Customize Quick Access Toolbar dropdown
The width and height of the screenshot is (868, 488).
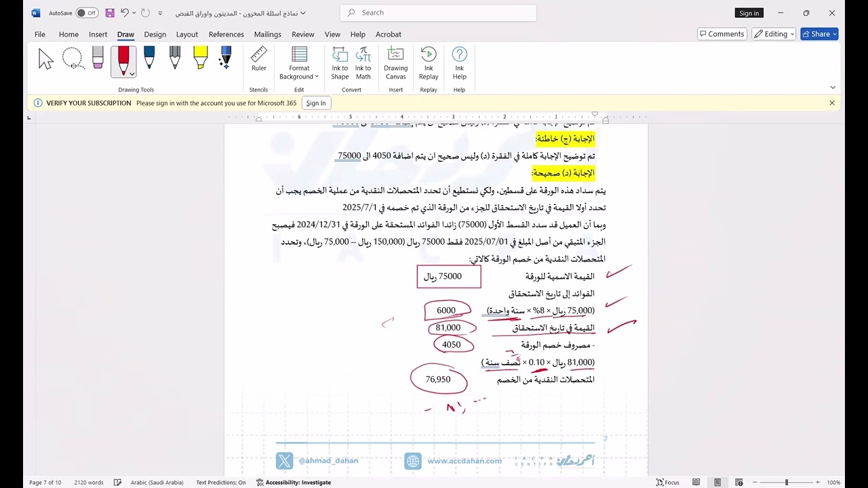161,13
